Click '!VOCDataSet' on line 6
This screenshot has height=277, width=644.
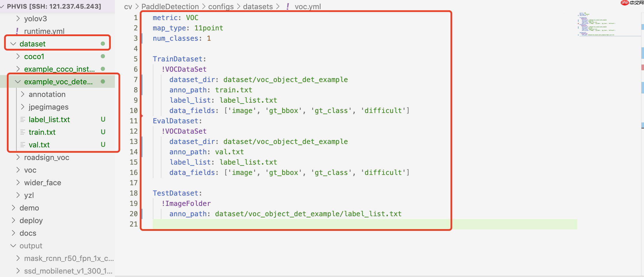[x=184, y=69]
